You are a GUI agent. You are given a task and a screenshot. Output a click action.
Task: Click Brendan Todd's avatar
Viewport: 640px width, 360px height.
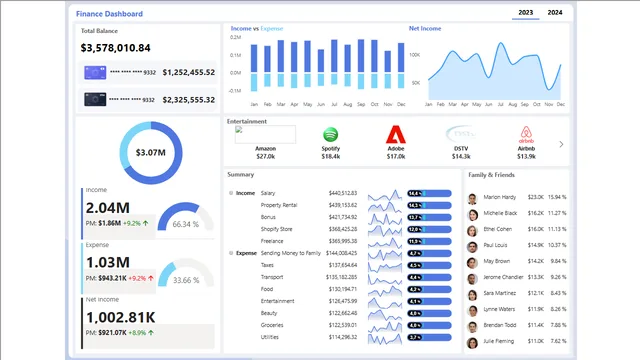coord(472,327)
